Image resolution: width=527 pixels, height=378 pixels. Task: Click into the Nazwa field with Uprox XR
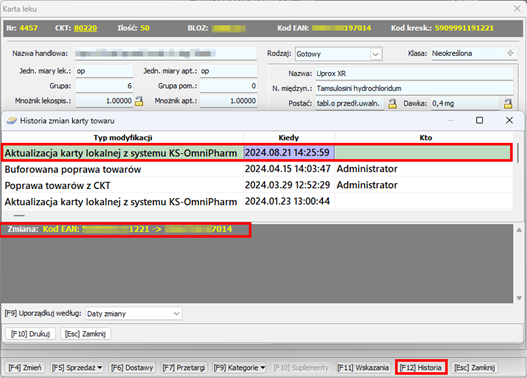(x=414, y=74)
